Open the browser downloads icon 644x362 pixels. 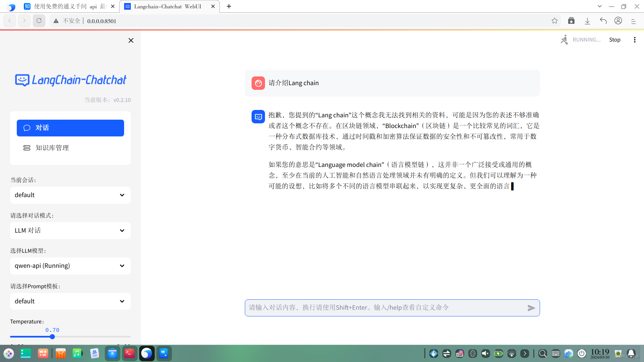(x=587, y=21)
